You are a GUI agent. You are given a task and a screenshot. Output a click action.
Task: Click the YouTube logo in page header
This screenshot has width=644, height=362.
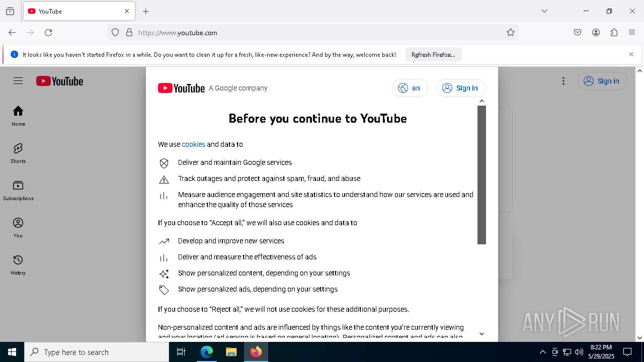coord(59,81)
